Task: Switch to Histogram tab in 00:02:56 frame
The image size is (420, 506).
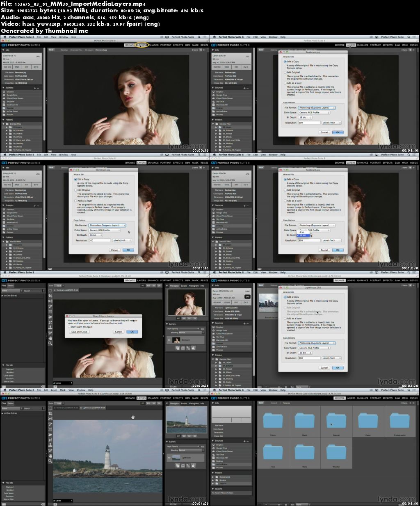Action: coord(194,286)
